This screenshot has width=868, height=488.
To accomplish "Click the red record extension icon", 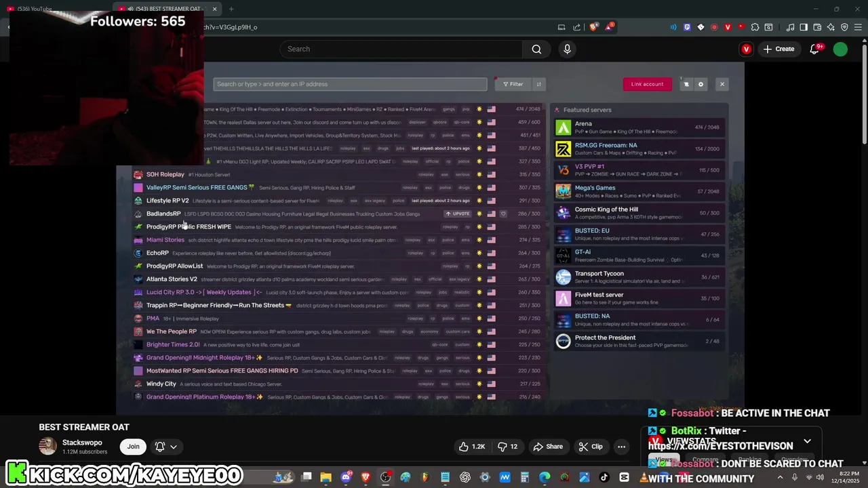I will point(714,27).
